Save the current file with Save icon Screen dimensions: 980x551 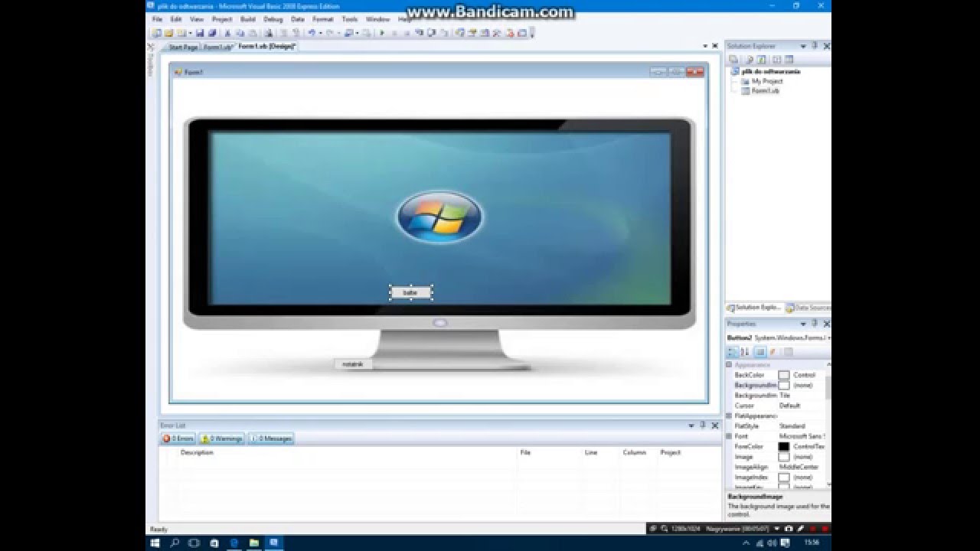[x=200, y=33]
